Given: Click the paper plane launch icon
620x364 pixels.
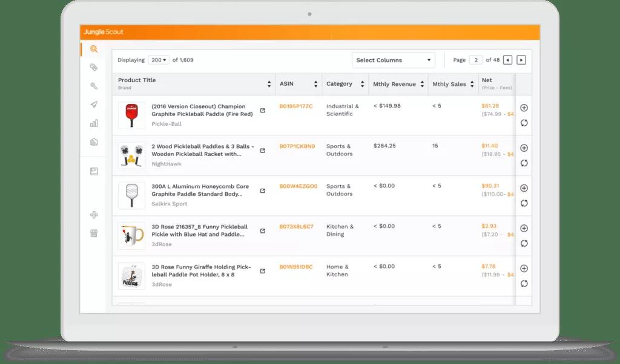Looking at the screenshot, I should coord(94,105).
